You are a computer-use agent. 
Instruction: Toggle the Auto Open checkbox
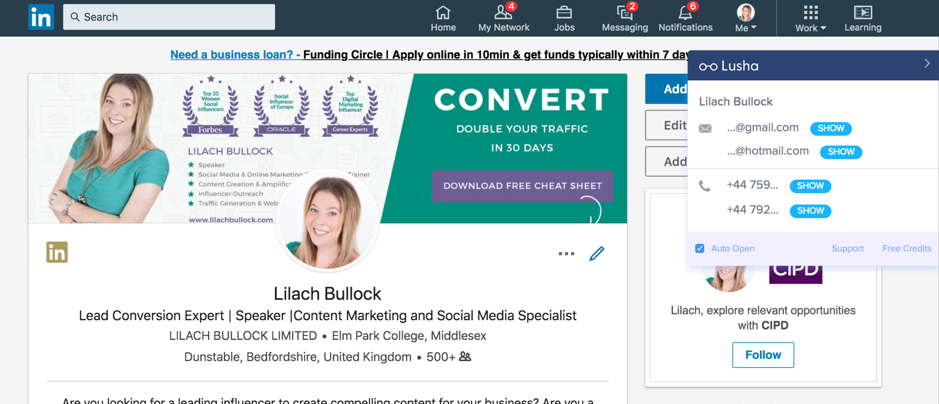click(x=699, y=248)
